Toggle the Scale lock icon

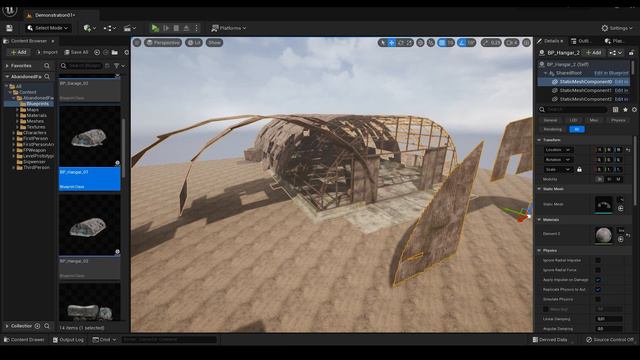click(x=579, y=169)
